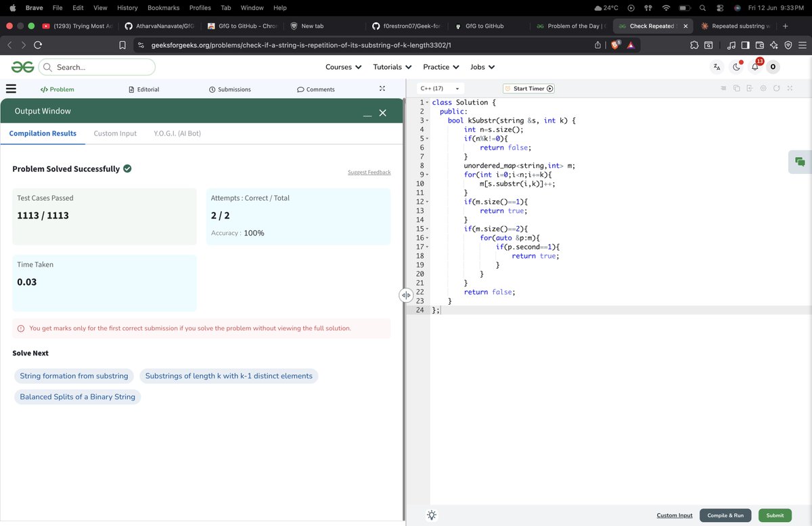Viewport: 812px width, 526px height.
Task: Open the language translate icon
Action: (x=717, y=67)
